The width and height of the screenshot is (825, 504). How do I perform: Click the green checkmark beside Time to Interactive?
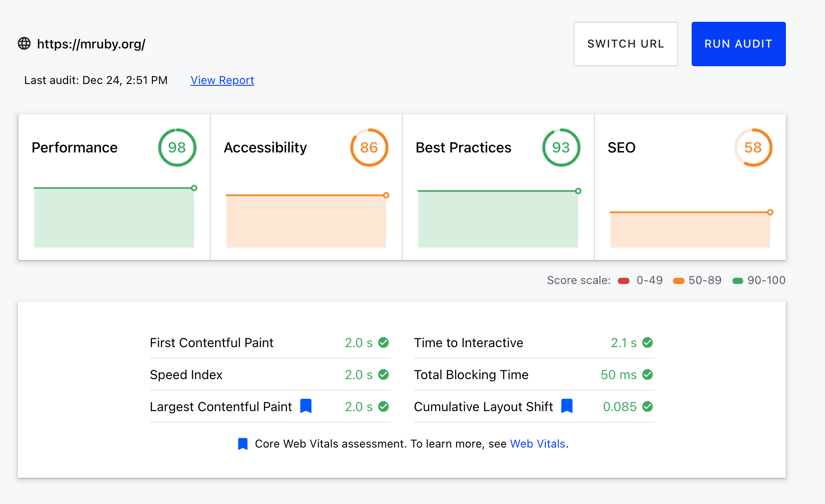648,343
